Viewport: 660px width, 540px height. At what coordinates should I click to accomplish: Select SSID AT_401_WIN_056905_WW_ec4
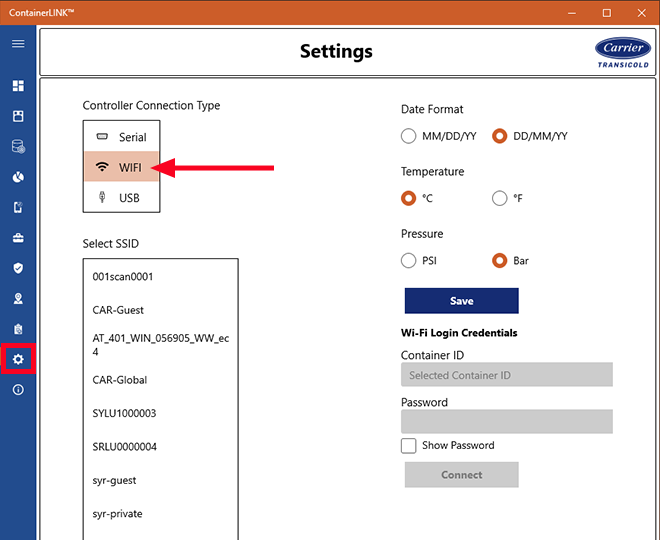[160, 345]
